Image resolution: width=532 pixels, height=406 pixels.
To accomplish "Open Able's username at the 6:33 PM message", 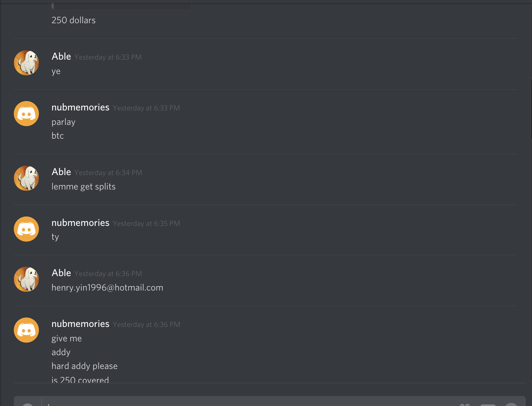I will point(61,56).
